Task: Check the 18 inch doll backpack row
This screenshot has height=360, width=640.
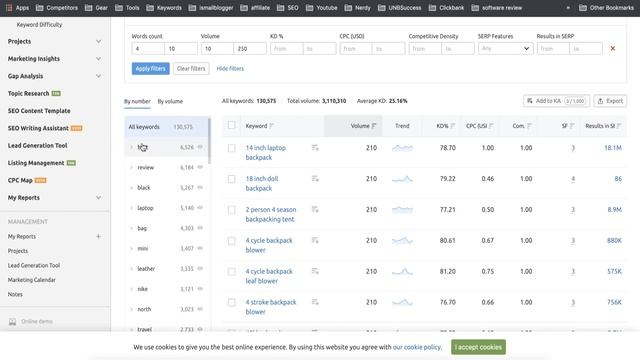Action: (x=231, y=179)
